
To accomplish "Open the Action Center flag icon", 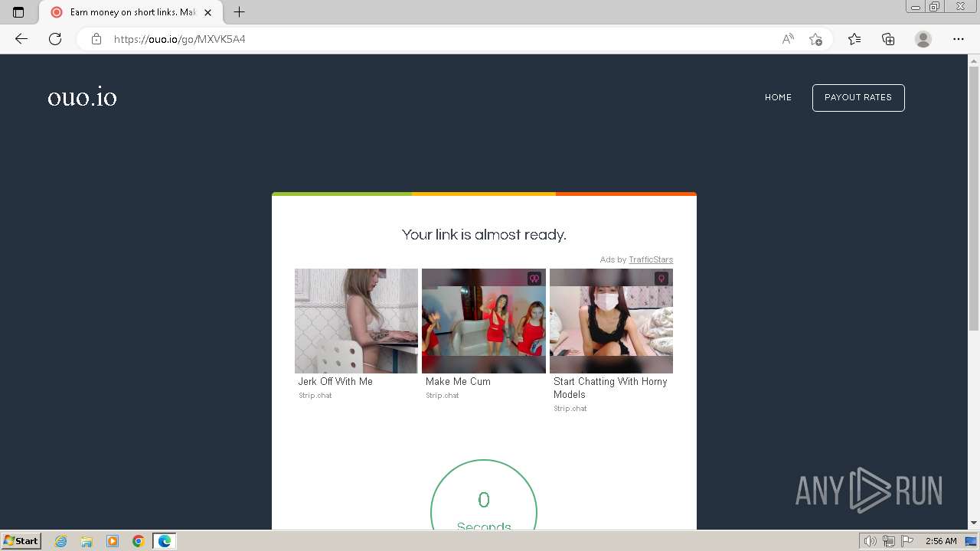I will 907,541.
